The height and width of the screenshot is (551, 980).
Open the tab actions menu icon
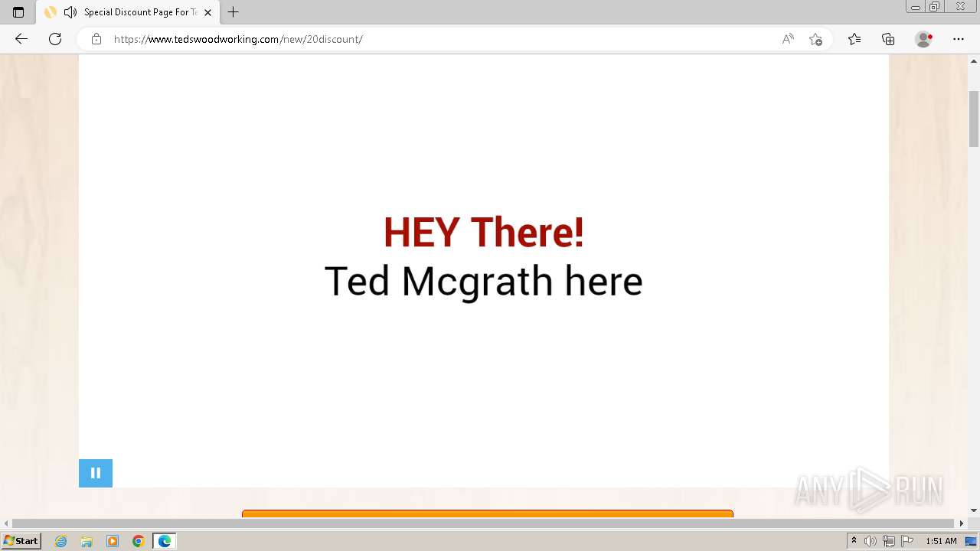(x=18, y=12)
